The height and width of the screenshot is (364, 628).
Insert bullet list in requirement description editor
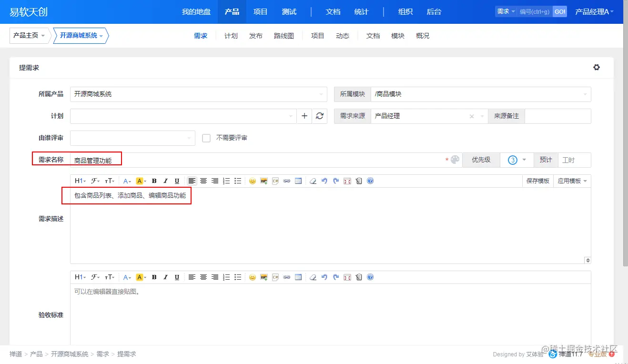238,181
